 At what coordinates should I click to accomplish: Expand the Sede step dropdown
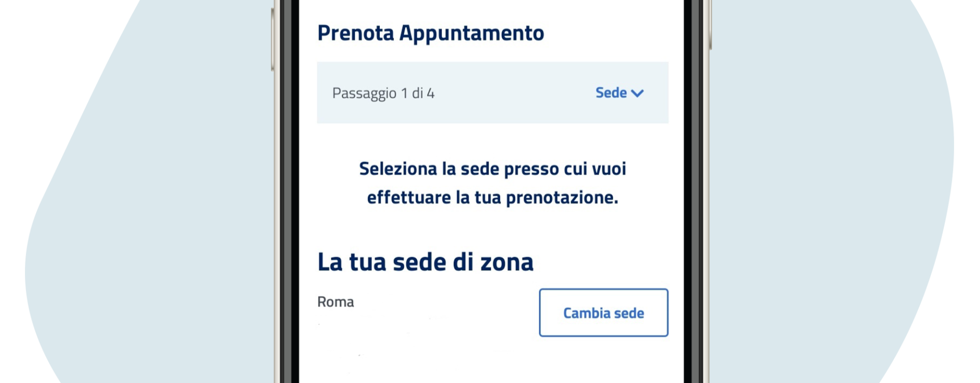point(620,93)
